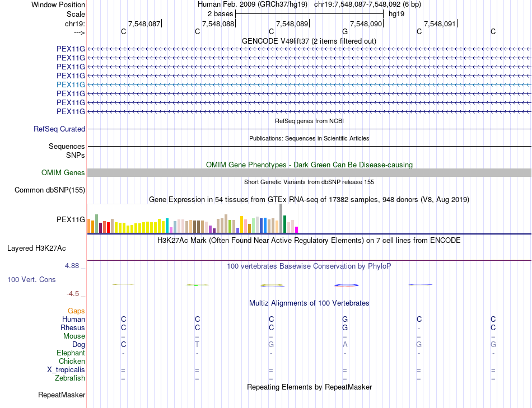Click the Window Position track label
Screen dimensions: 532x408
(x=58, y=4)
